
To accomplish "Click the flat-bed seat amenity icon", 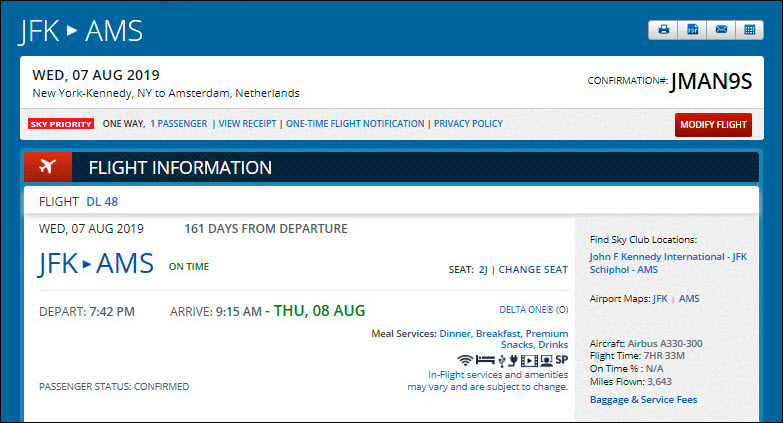I will pos(485,360).
